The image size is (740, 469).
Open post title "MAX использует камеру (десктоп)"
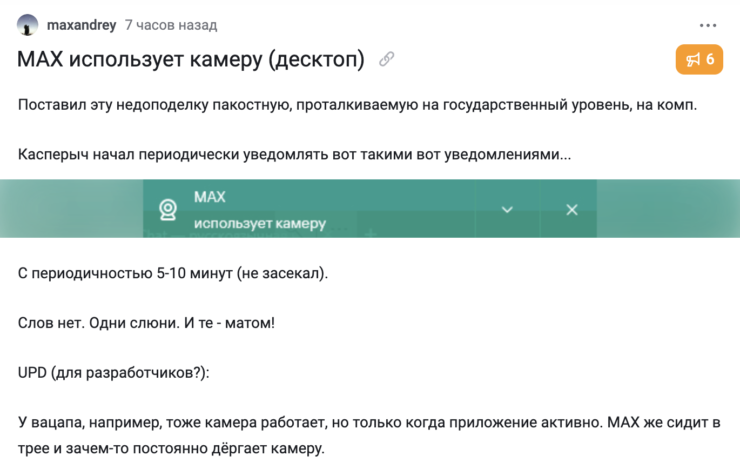pos(191,59)
